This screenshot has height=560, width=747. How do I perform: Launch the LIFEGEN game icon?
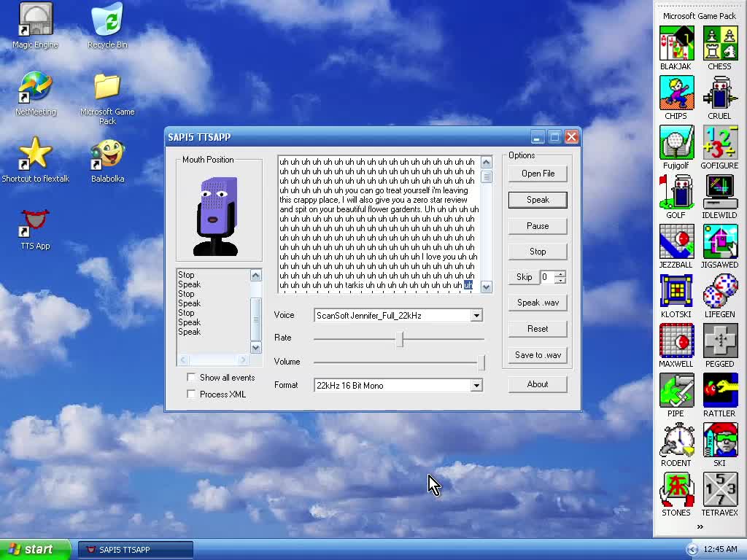[x=719, y=296]
